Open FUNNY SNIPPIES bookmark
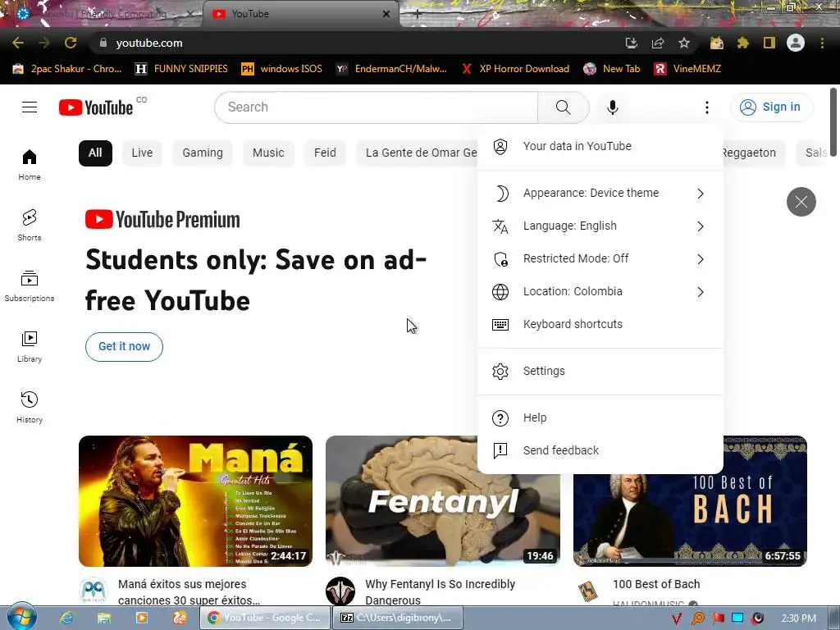 point(181,69)
